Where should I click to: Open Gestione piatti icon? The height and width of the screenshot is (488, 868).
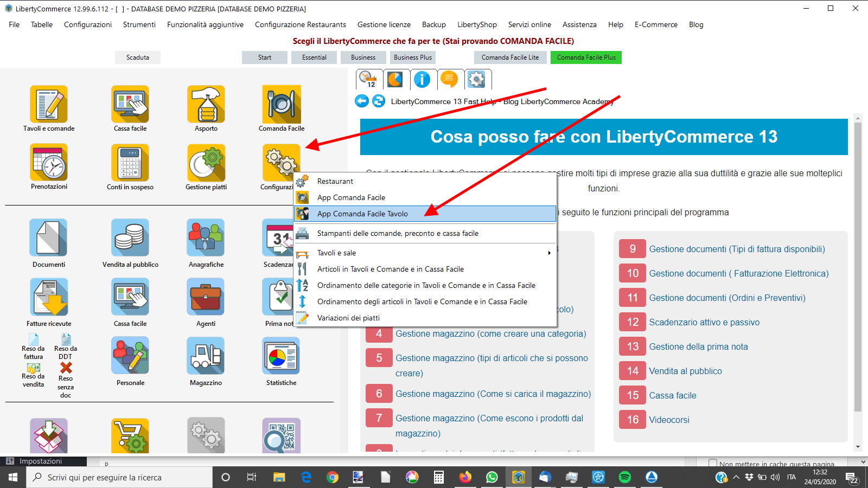(x=206, y=162)
